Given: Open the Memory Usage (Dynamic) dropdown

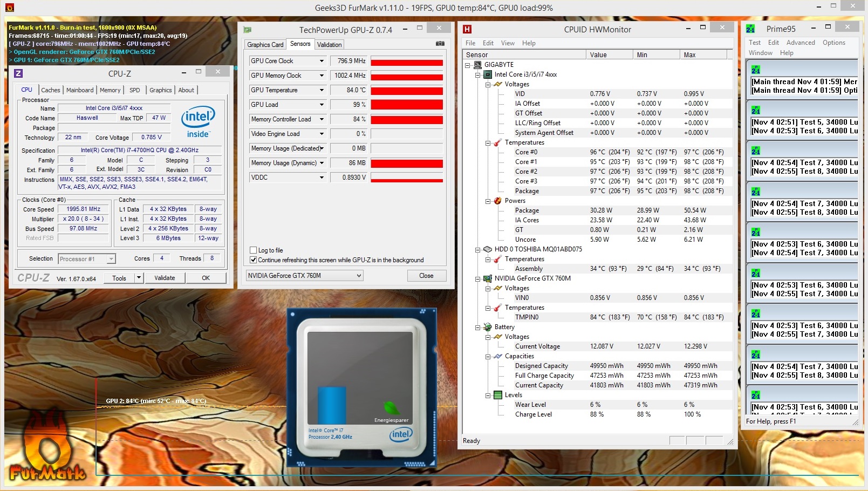Looking at the screenshot, I should (322, 163).
